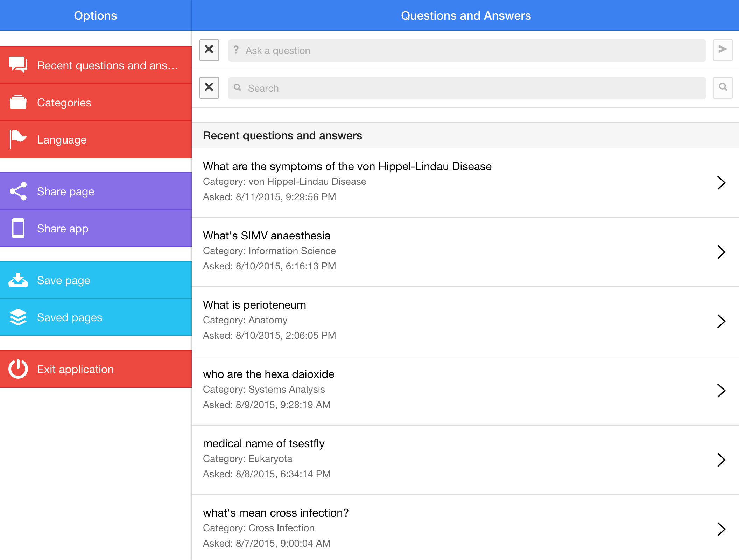Click the Language flag icon
739x560 pixels.
(x=18, y=139)
